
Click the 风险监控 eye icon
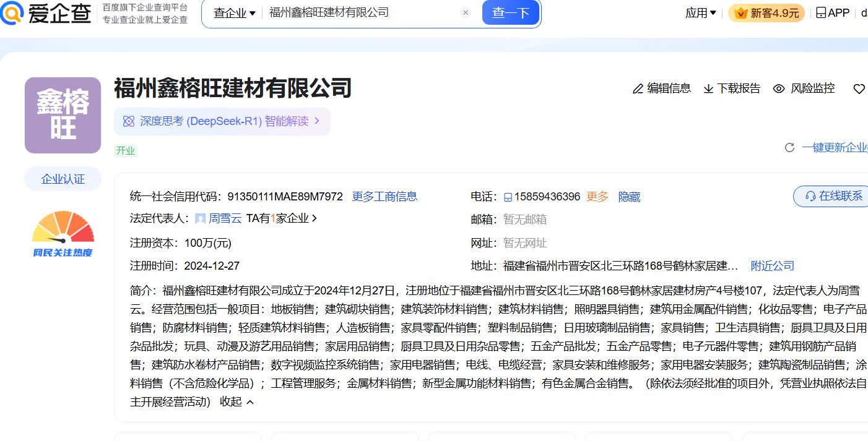779,89
